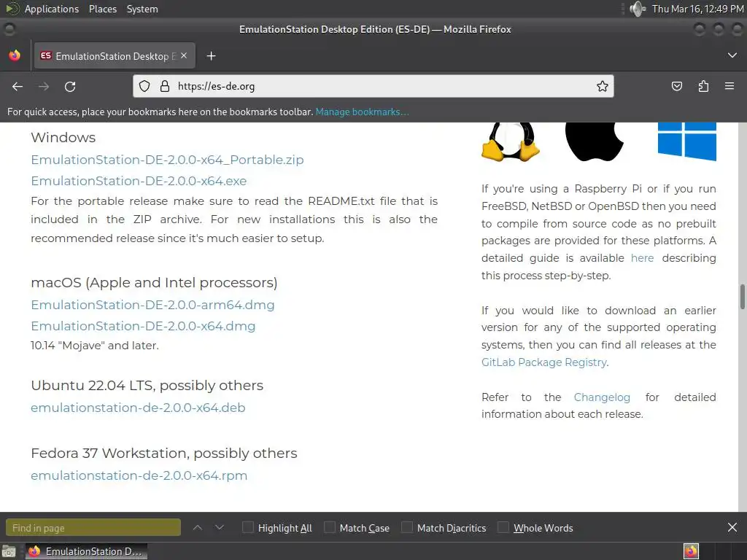The width and height of the screenshot is (747, 560).
Task: List all tabs chevron
Action: (x=732, y=55)
